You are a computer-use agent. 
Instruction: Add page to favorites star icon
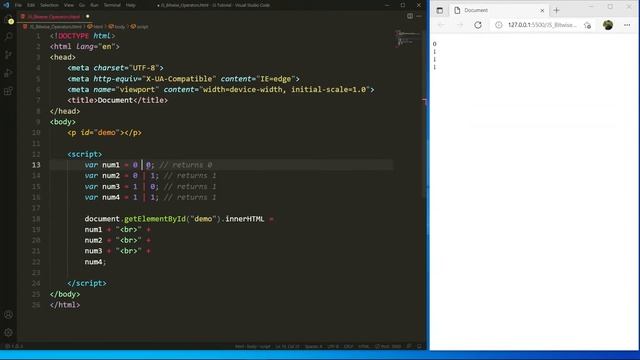click(587, 25)
